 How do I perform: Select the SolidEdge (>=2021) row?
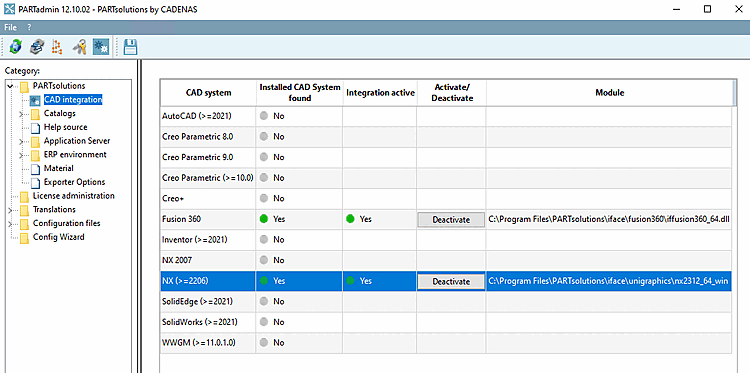coord(446,302)
